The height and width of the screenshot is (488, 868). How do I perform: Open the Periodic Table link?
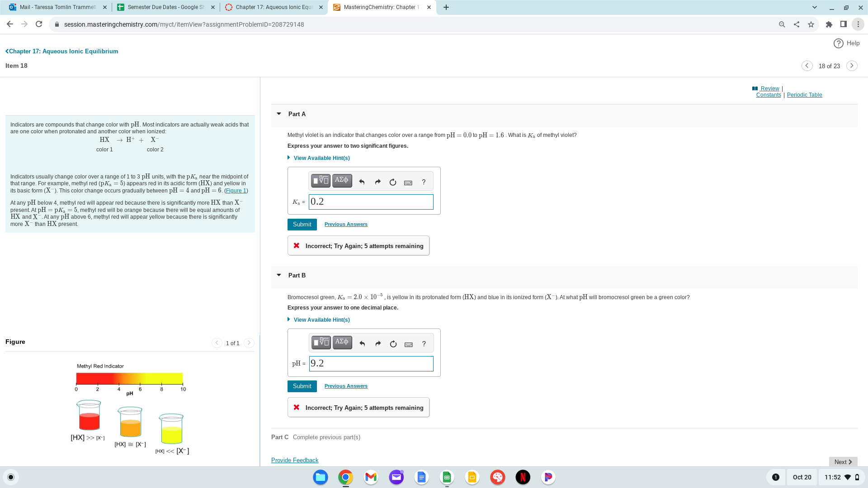[804, 95]
